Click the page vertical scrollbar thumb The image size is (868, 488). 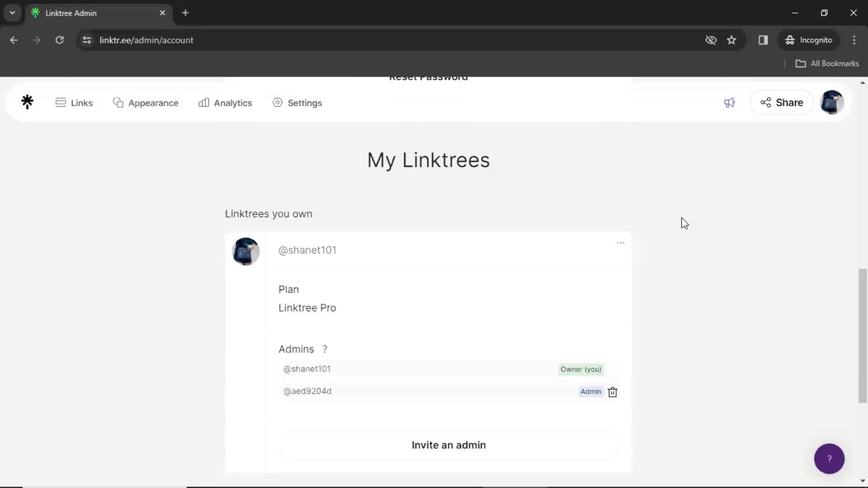[x=863, y=336]
